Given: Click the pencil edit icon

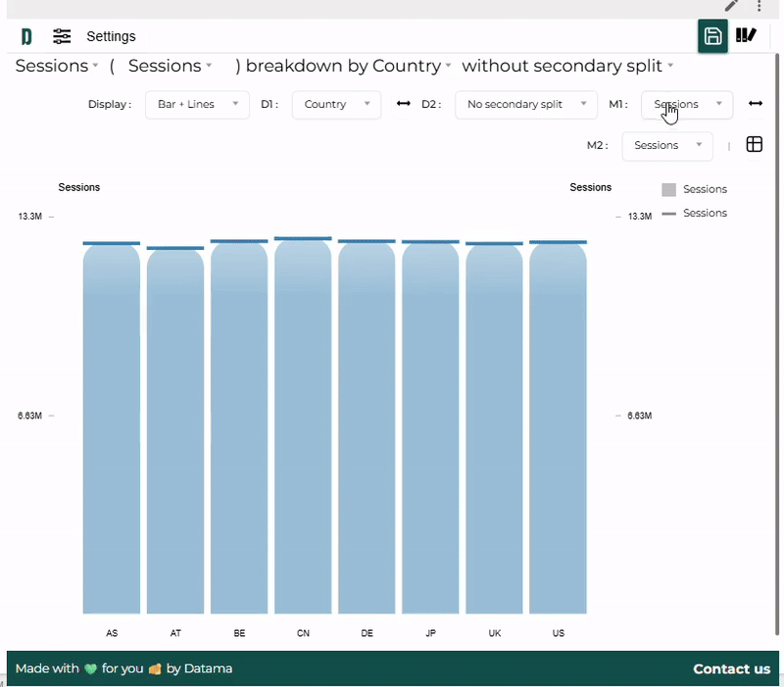Looking at the screenshot, I should tap(731, 6).
